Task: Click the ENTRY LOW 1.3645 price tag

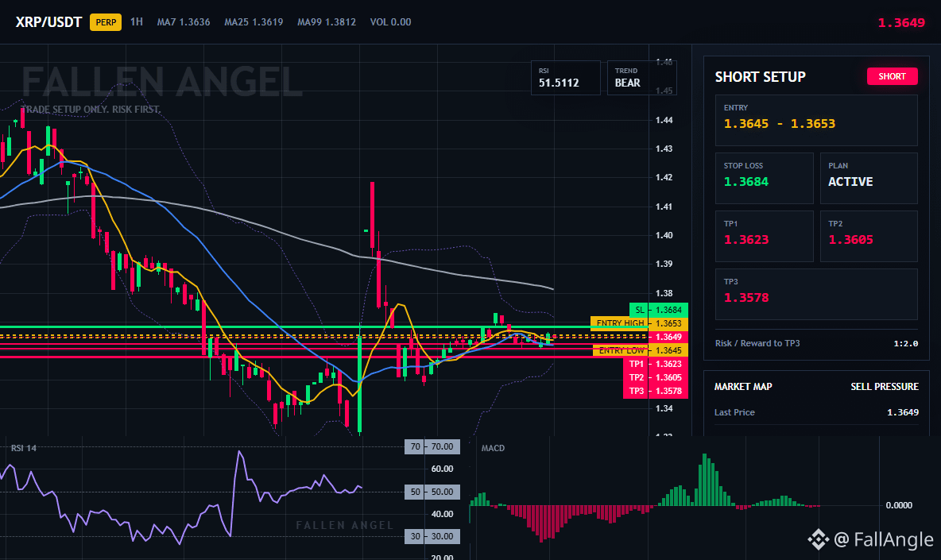Action: (x=641, y=350)
